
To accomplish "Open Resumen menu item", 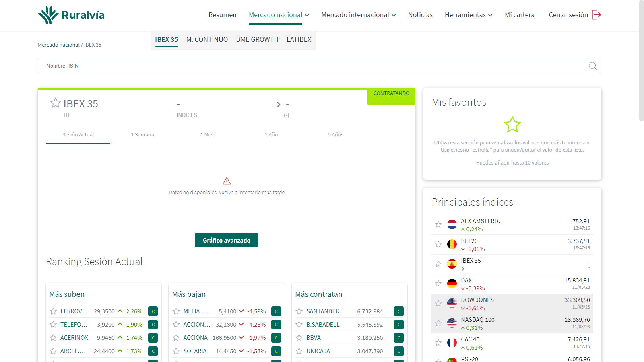I will (223, 15).
